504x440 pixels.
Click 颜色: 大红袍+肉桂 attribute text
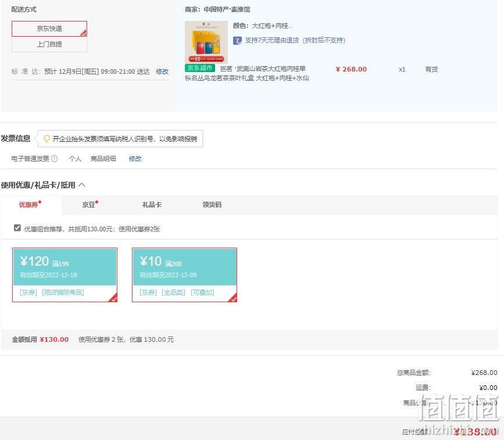pyautogui.click(x=263, y=26)
